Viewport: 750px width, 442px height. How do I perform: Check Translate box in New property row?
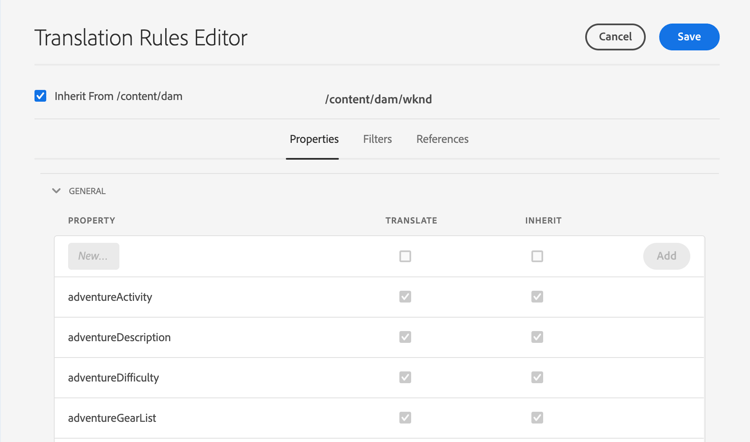405,256
